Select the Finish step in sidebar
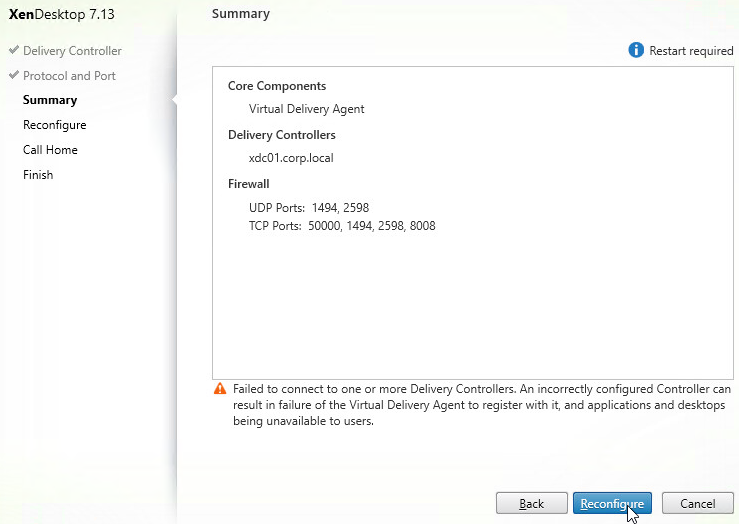Viewport: 739px width, 524px height. coord(38,175)
